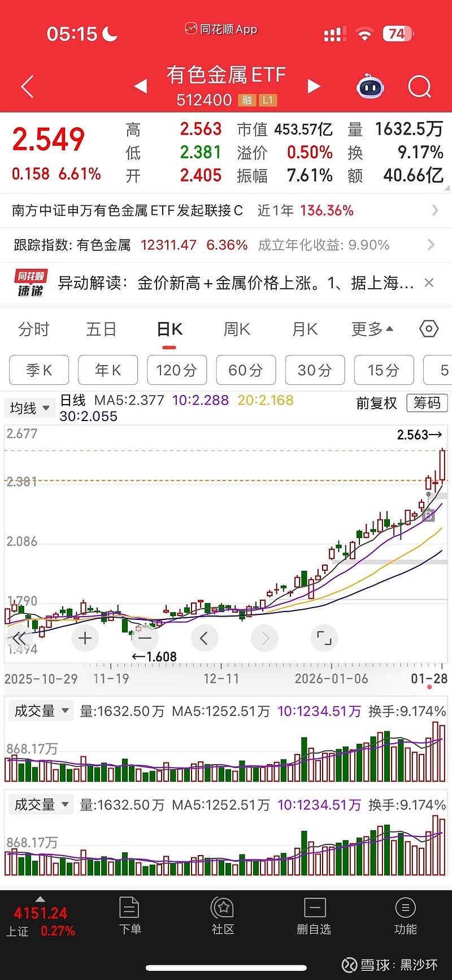Choose the 年K period button
This screenshot has width=452, height=980.
(108, 370)
